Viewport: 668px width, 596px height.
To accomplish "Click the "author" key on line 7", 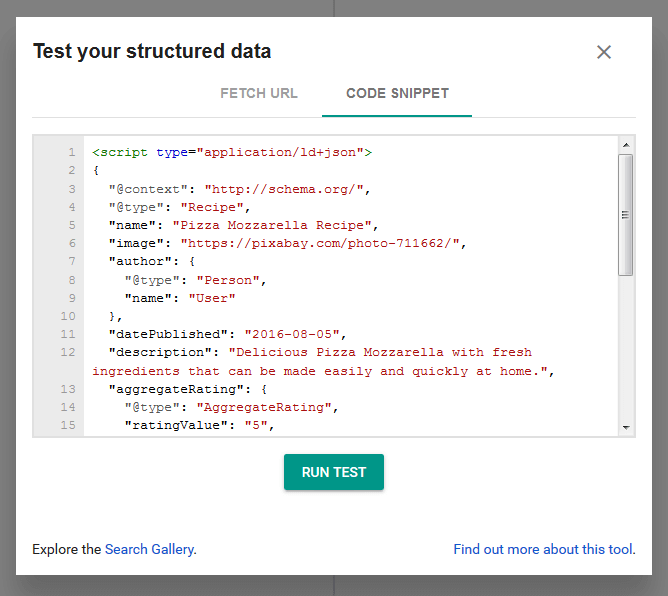I will (140, 262).
